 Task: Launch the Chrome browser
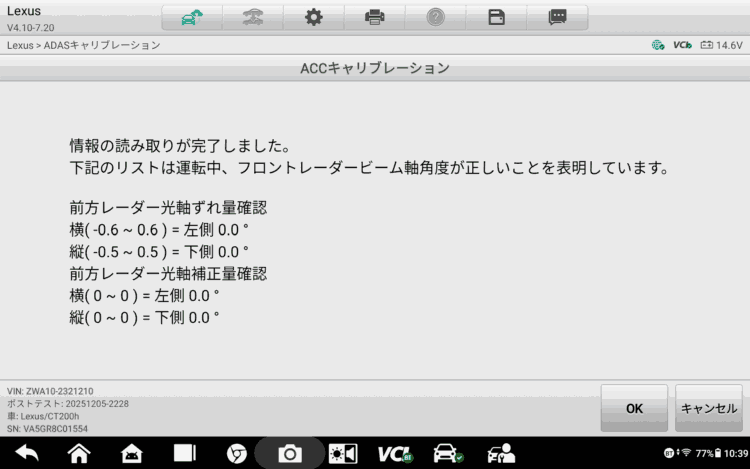coord(237,453)
